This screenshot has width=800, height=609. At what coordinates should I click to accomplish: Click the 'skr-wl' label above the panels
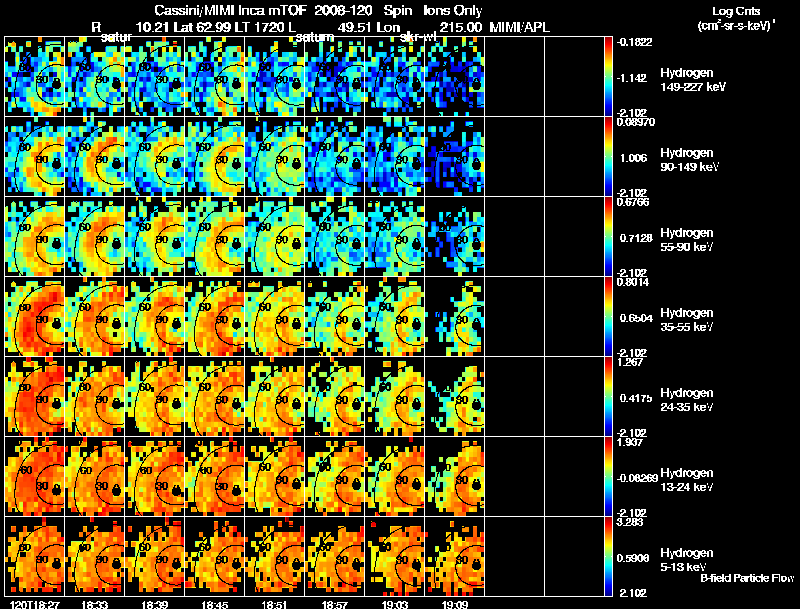click(x=419, y=37)
